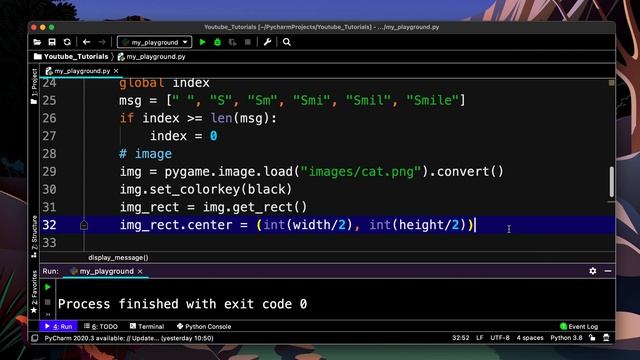The height and width of the screenshot is (360, 640).
Task: Open Run panel gear settings
Action: click(593, 271)
